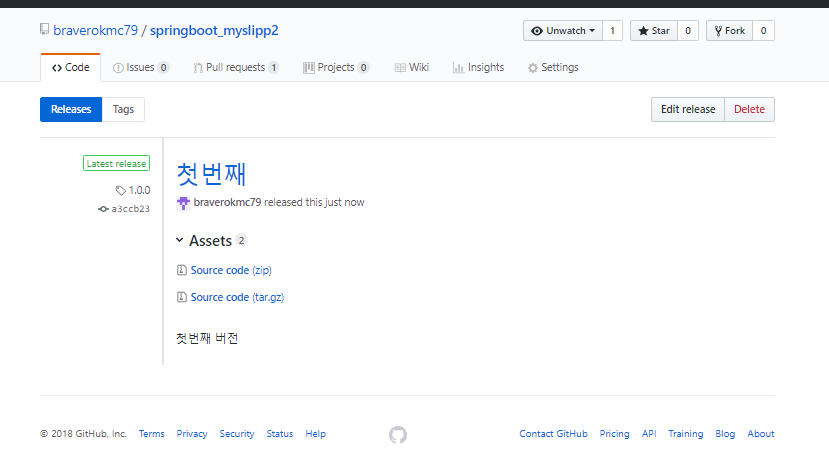Collapse the Assets section chevron
This screenshot has width=829, height=476.
coord(180,241)
